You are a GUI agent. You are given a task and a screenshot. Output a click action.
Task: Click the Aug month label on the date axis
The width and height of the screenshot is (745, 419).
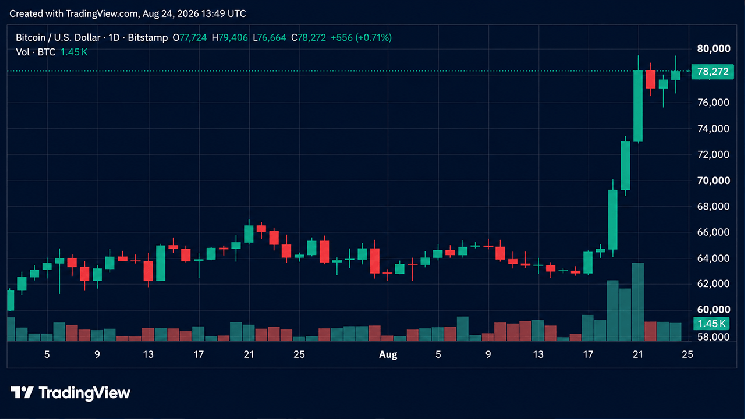[388, 354]
